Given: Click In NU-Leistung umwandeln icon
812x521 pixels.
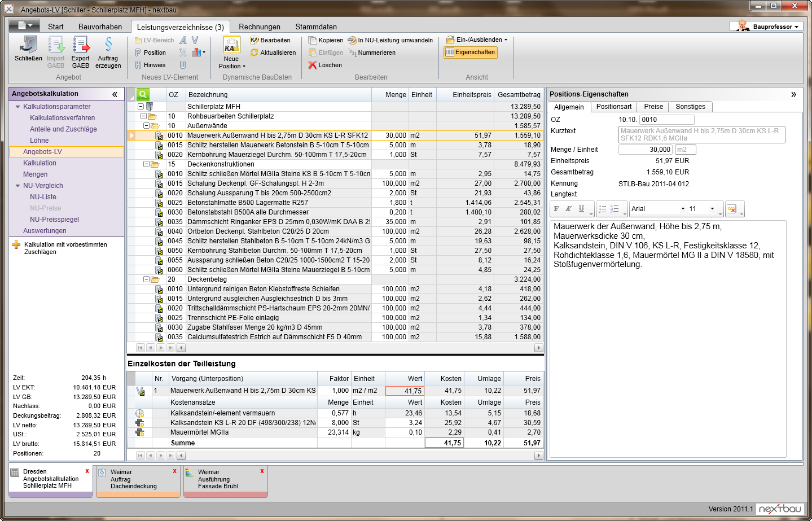Looking at the screenshot, I should [x=352, y=40].
